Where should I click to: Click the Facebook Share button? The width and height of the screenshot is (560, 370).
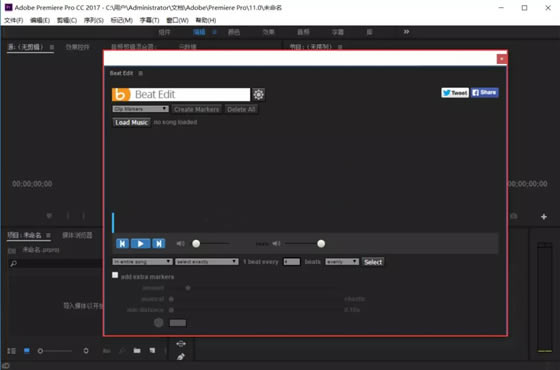coord(484,92)
